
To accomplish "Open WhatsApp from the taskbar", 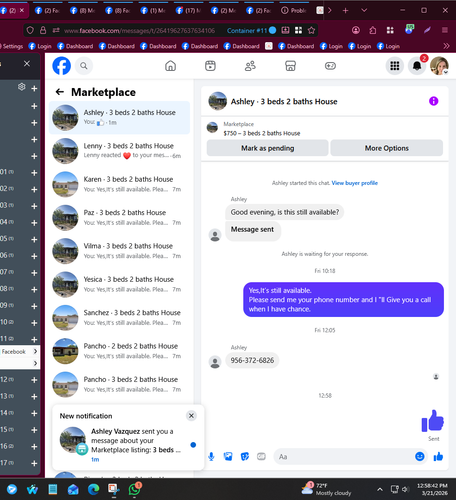I will tap(134, 489).
